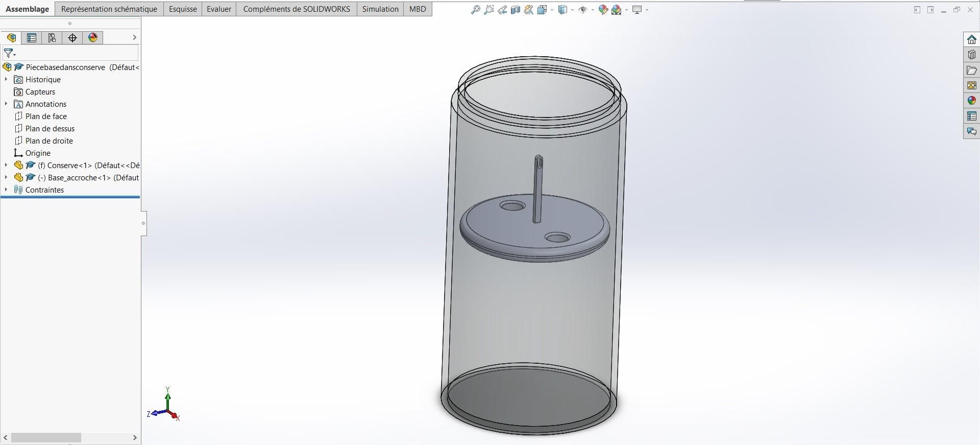Click the Previous View icon
This screenshot has width=980, height=445.
click(x=502, y=10)
